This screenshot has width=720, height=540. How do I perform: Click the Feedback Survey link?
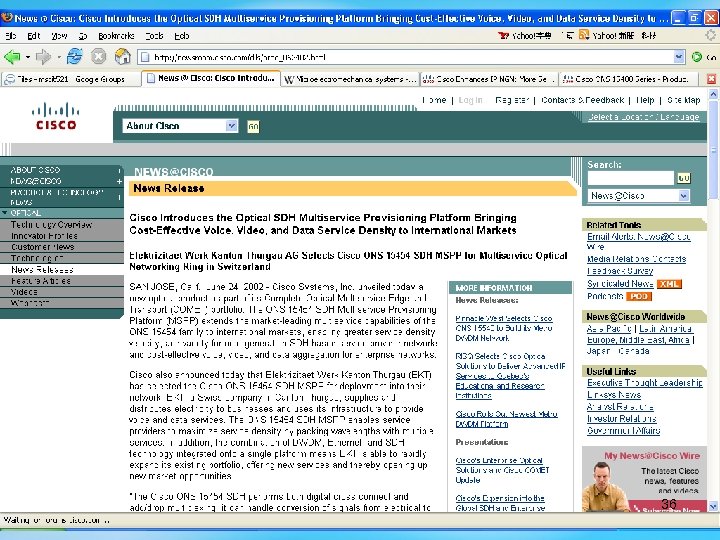pos(620,271)
